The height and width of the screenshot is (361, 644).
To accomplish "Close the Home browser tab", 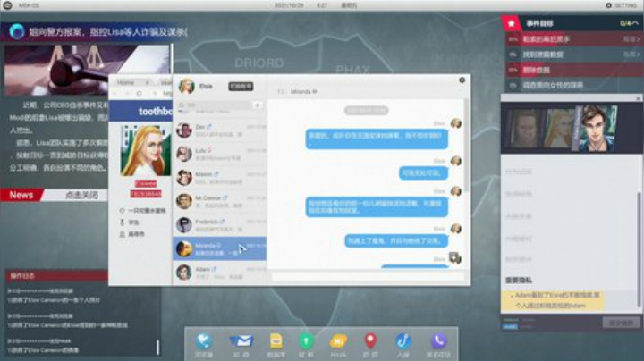I will point(148,82).
